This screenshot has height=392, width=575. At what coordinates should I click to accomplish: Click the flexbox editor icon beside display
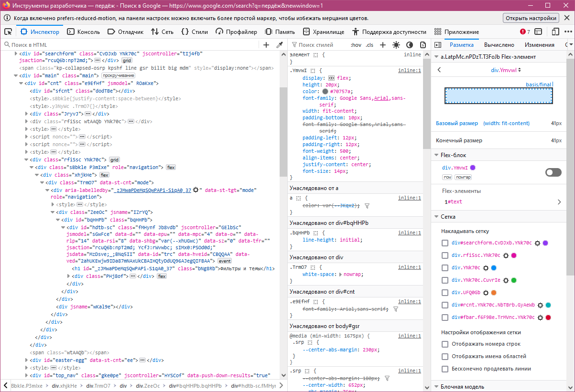(x=332, y=78)
